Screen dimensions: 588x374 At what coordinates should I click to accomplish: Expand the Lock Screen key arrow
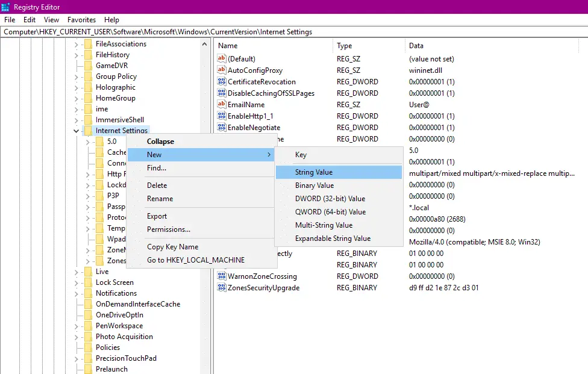point(76,283)
